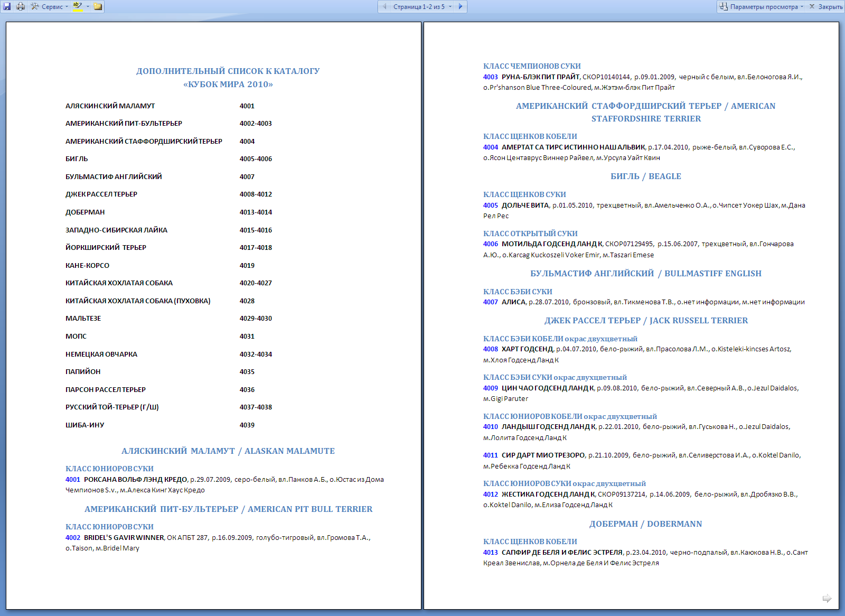Click the ДОПОЛНИТЕЛЬНЫЙ СПИСОК К КАТАЛОГУ title
This screenshot has height=616, width=845.
pyautogui.click(x=228, y=71)
